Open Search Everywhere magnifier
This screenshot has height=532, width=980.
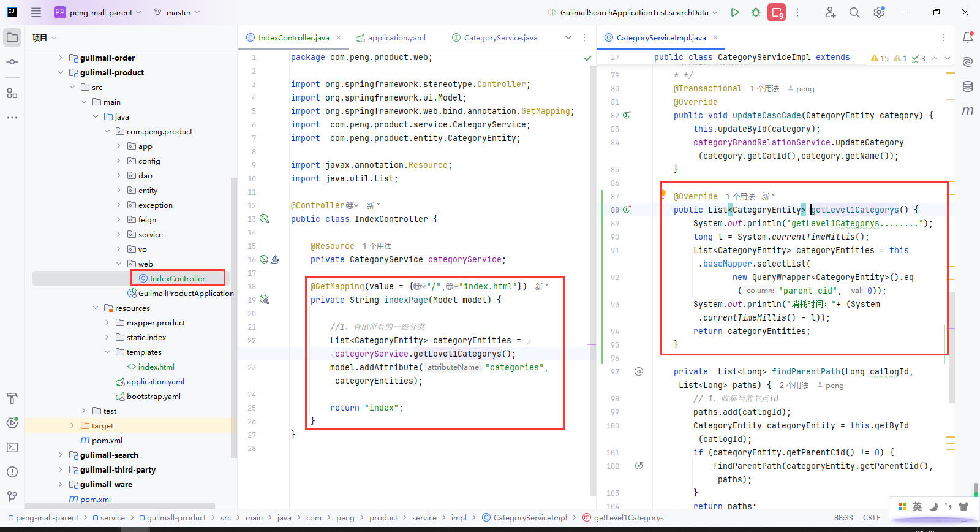point(854,12)
